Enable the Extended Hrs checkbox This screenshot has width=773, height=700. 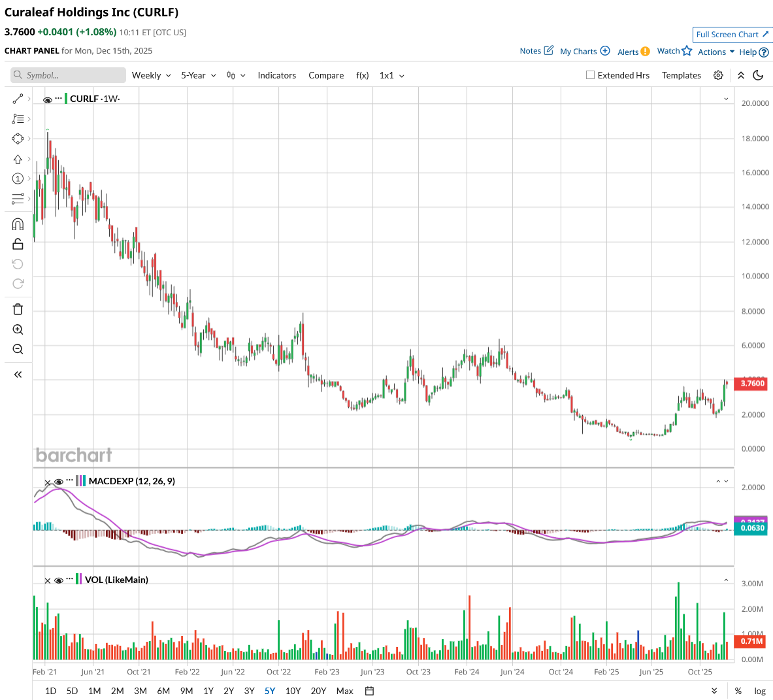coord(590,75)
